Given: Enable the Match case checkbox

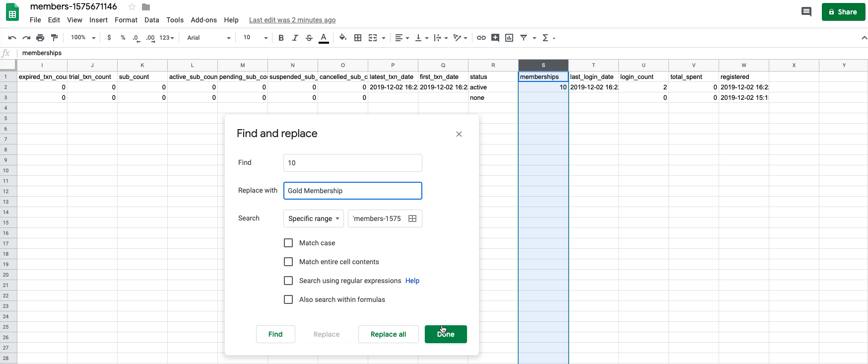Looking at the screenshot, I should click(288, 243).
